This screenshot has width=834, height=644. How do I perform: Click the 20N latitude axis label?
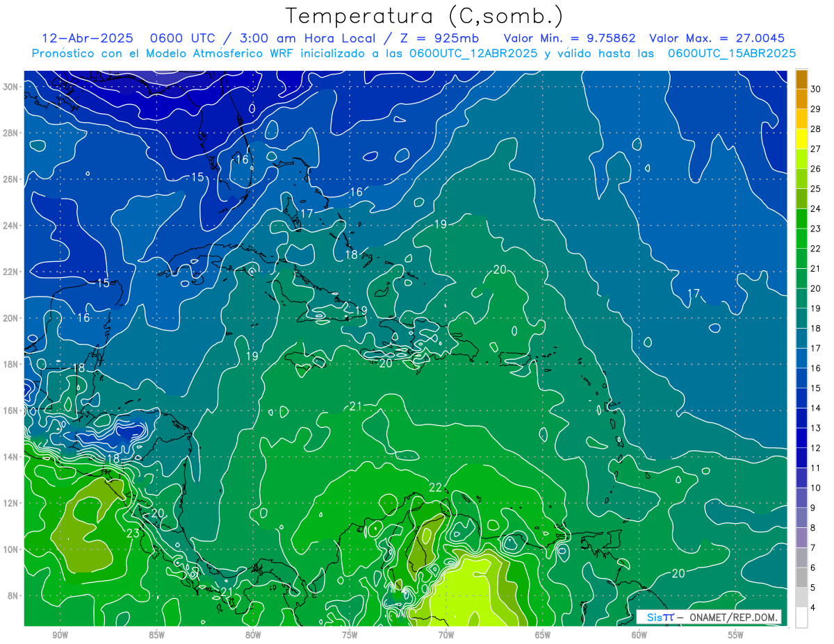[10, 318]
